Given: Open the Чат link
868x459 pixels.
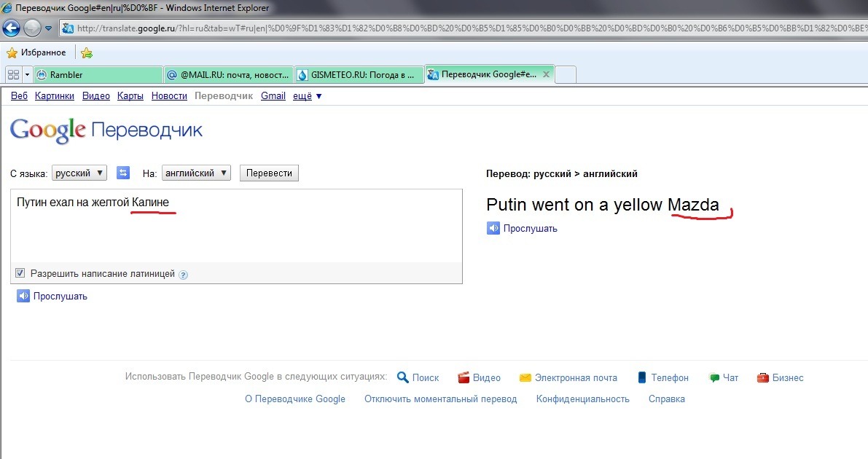Looking at the screenshot, I should (x=731, y=377).
